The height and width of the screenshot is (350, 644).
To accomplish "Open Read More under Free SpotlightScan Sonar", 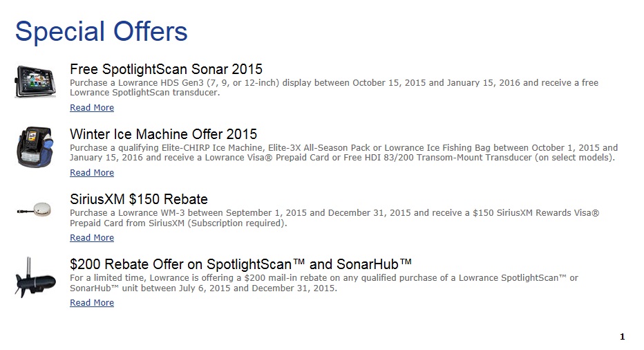I will point(92,107).
